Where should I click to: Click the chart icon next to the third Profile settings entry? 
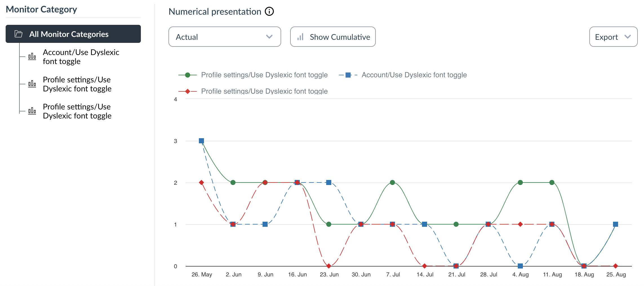click(32, 111)
